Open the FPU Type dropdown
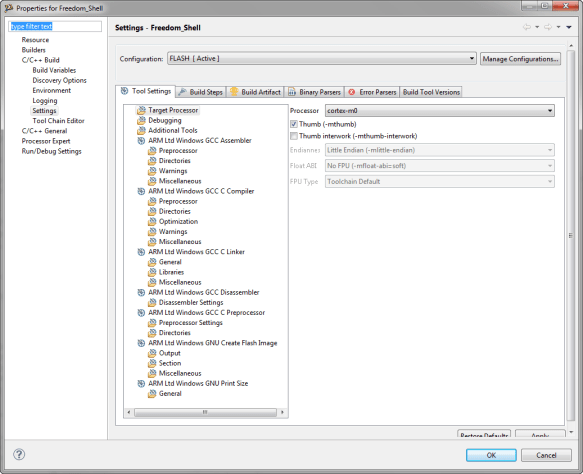 pos(440,181)
